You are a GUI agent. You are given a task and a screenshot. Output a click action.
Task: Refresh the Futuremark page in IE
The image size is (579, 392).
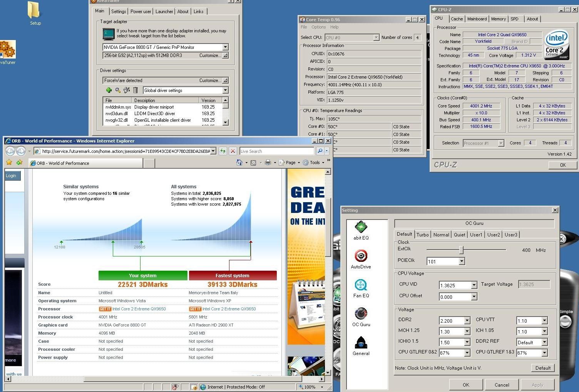click(223, 151)
